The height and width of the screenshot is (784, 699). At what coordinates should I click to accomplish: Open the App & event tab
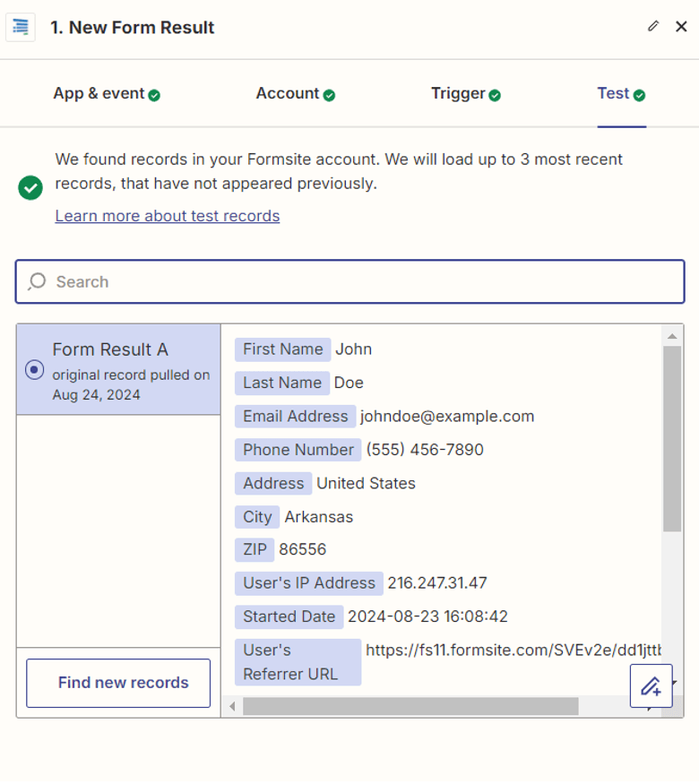[99, 93]
